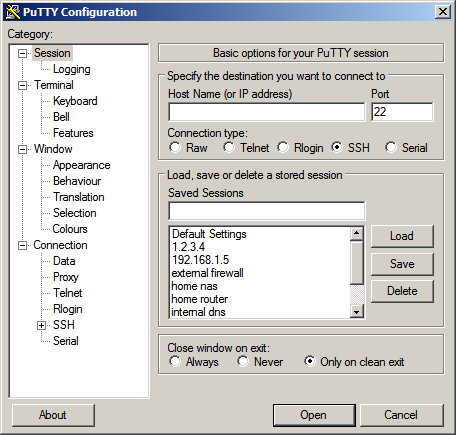This screenshot has width=456, height=435.
Task: Select the Appearance category under Window
Action: click(82, 165)
